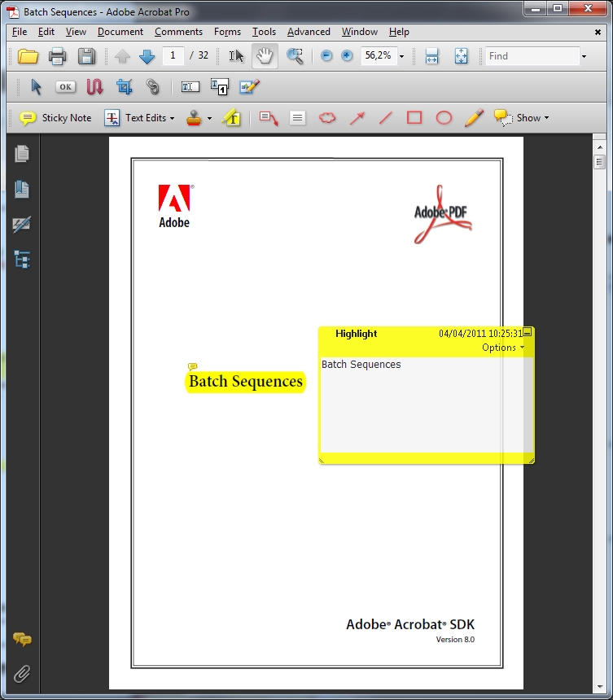The width and height of the screenshot is (613, 700).
Task: Click the Fit Page icon
Action: [462, 56]
